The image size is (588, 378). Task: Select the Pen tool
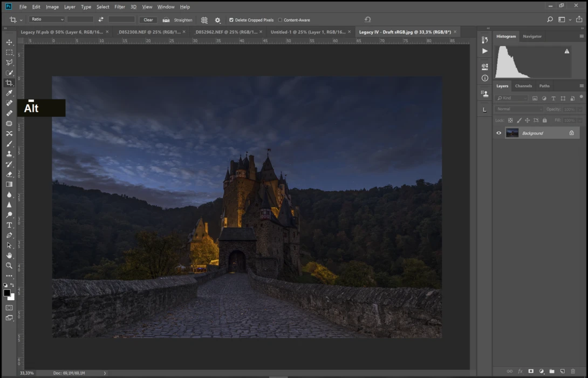tap(9, 235)
